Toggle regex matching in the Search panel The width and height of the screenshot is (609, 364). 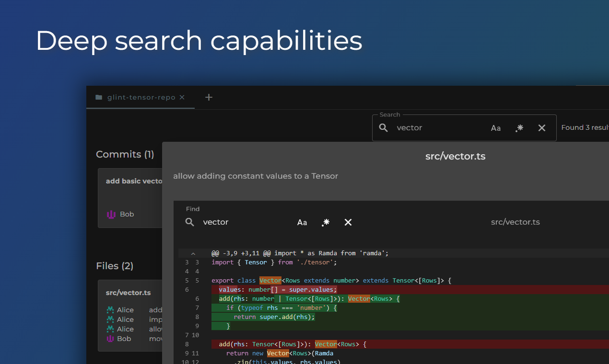(x=519, y=128)
